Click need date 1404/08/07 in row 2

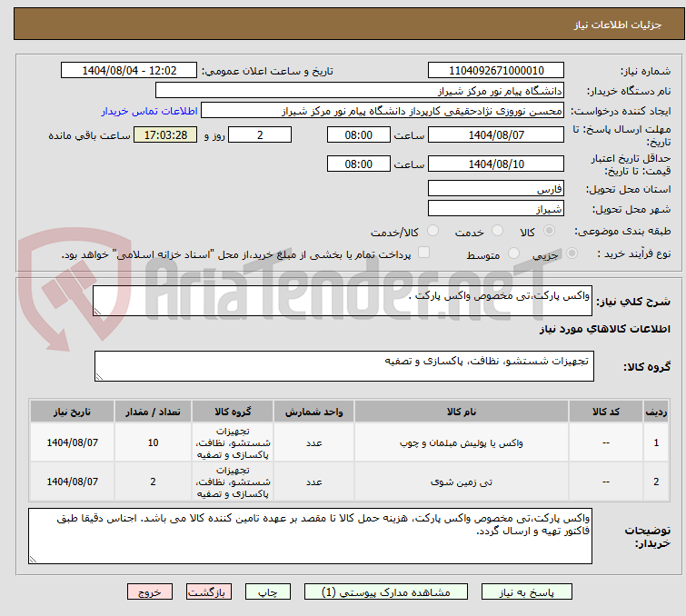72,482
